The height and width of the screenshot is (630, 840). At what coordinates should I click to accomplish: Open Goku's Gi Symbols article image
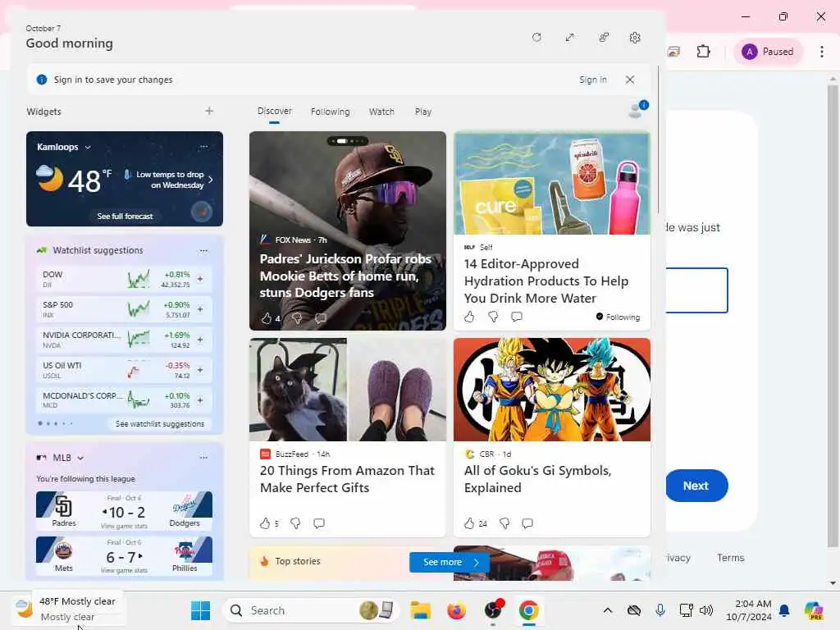(552, 390)
